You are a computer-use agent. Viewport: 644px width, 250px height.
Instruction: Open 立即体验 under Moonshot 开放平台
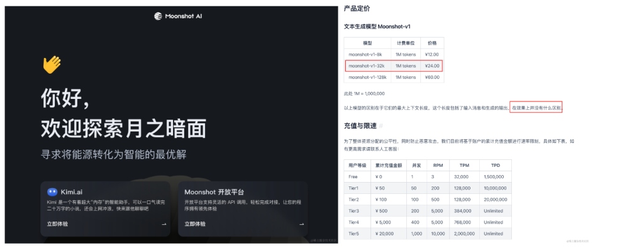[195, 224]
